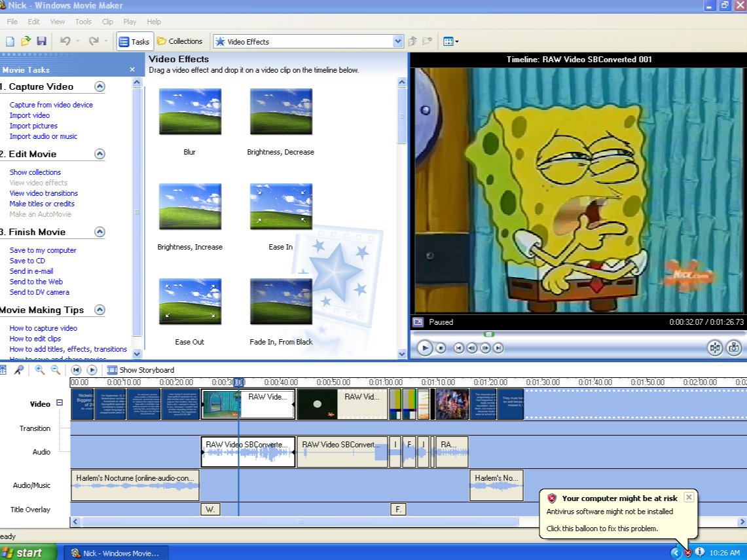
Task: Open the Tools menu
Action: 83,22
